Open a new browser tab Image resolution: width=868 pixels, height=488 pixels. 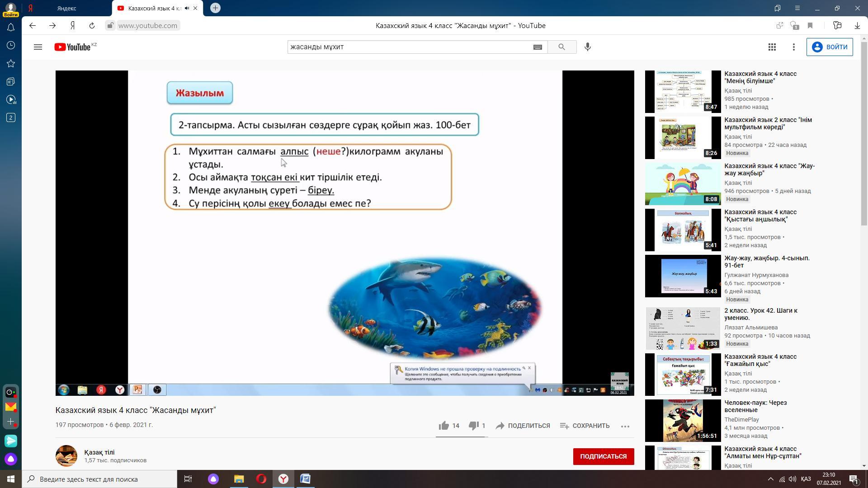tap(215, 8)
